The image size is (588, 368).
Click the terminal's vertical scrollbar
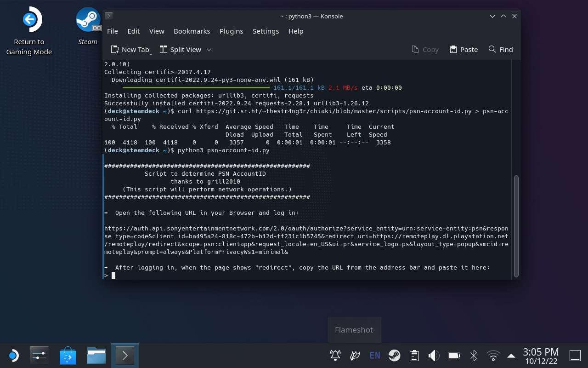[x=516, y=225]
